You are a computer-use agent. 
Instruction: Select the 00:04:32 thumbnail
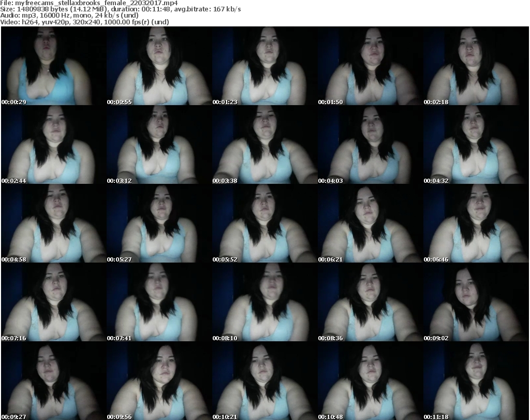[476, 144]
